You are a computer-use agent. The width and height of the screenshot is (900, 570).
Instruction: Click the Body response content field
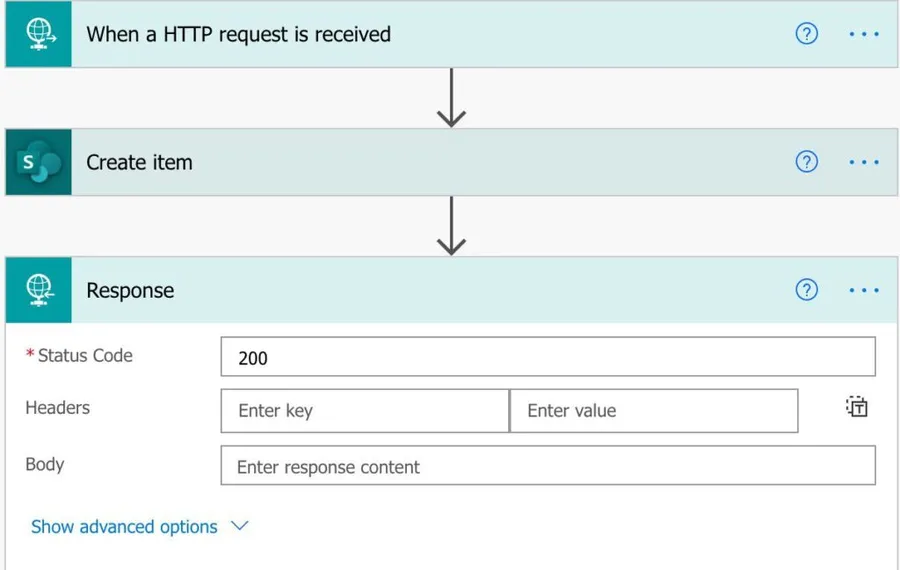coord(547,467)
